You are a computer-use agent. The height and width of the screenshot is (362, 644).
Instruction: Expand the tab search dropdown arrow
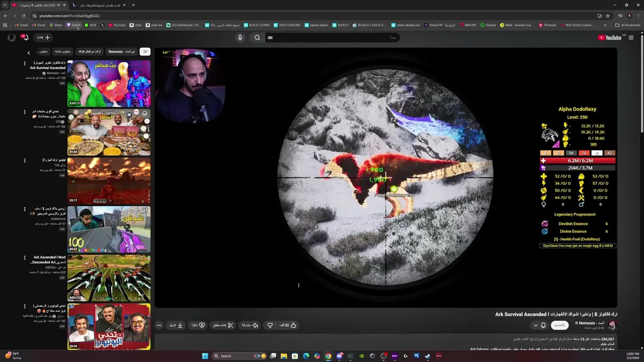click(x=5, y=5)
